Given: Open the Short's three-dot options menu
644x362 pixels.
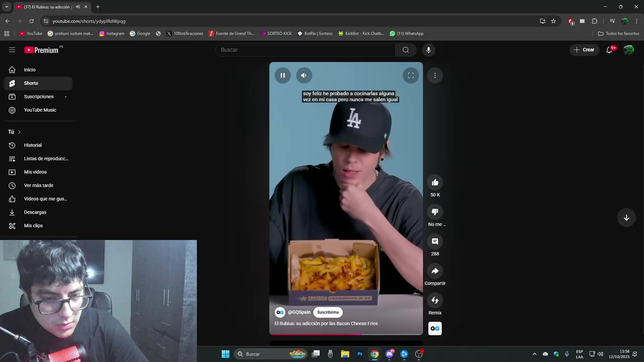Looking at the screenshot, I should point(435,75).
